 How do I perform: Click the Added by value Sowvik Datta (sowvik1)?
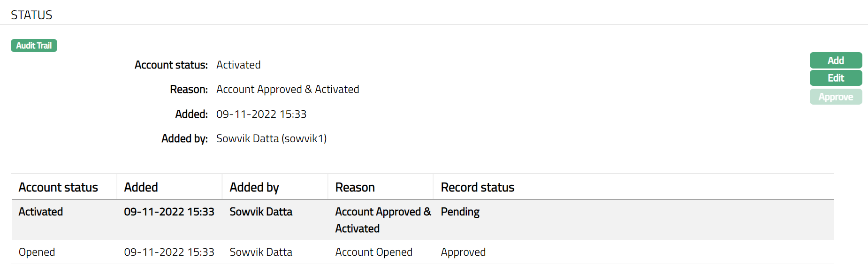click(x=271, y=138)
